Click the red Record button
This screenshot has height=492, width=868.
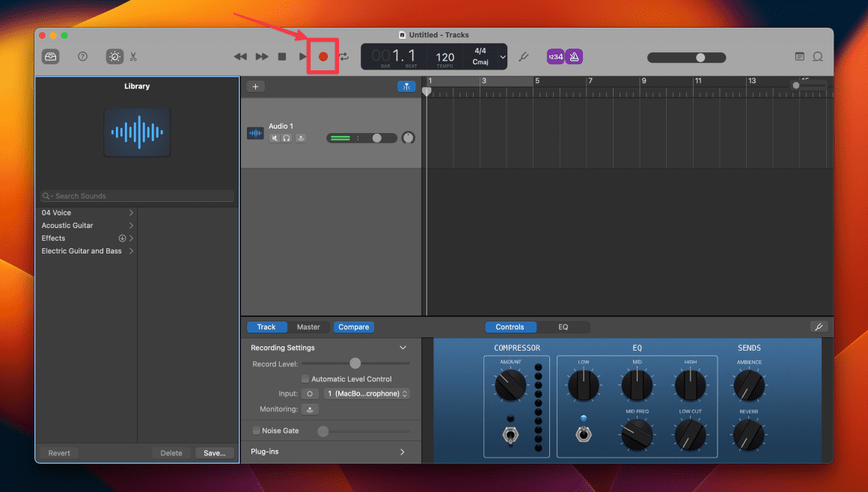323,56
